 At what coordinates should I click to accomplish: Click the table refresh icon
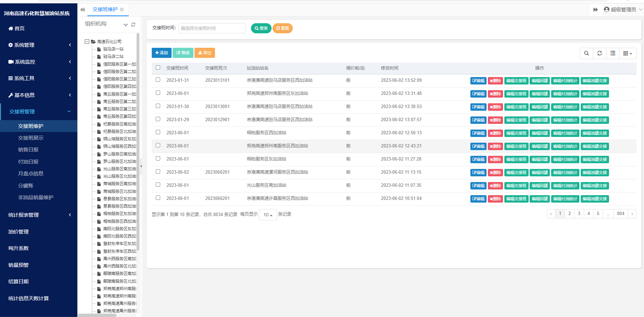[x=600, y=53]
